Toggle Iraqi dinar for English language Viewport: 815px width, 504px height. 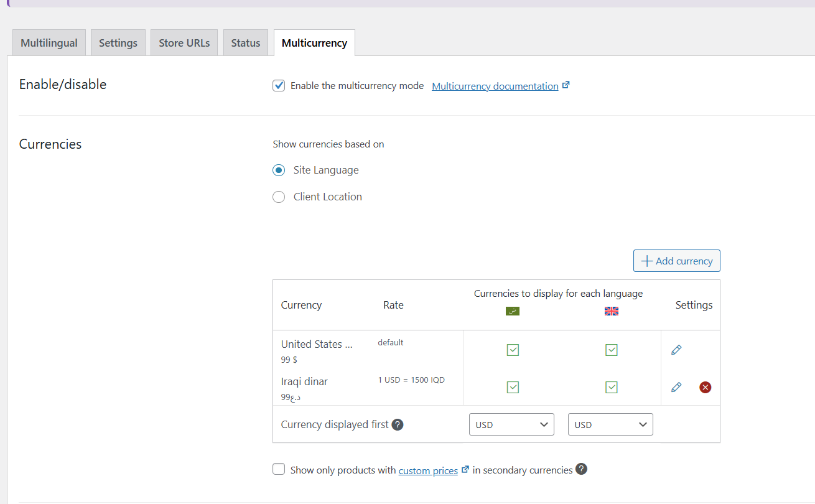pyautogui.click(x=611, y=387)
